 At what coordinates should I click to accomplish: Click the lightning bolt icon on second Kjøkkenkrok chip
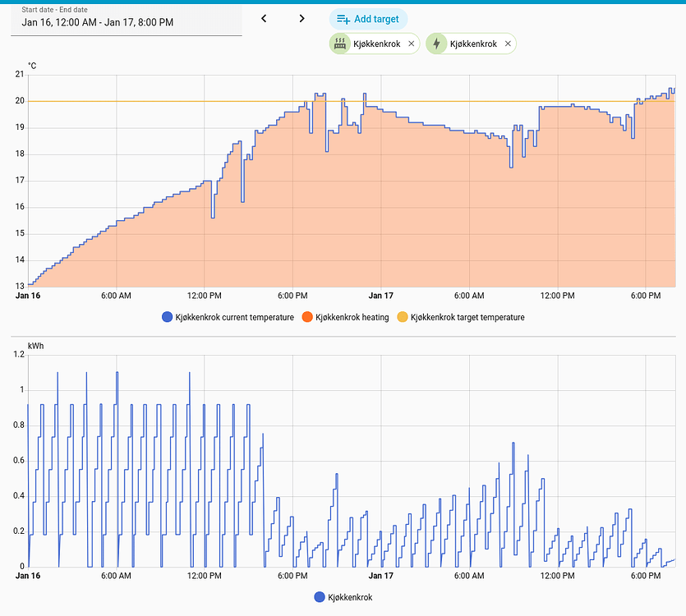coord(436,44)
